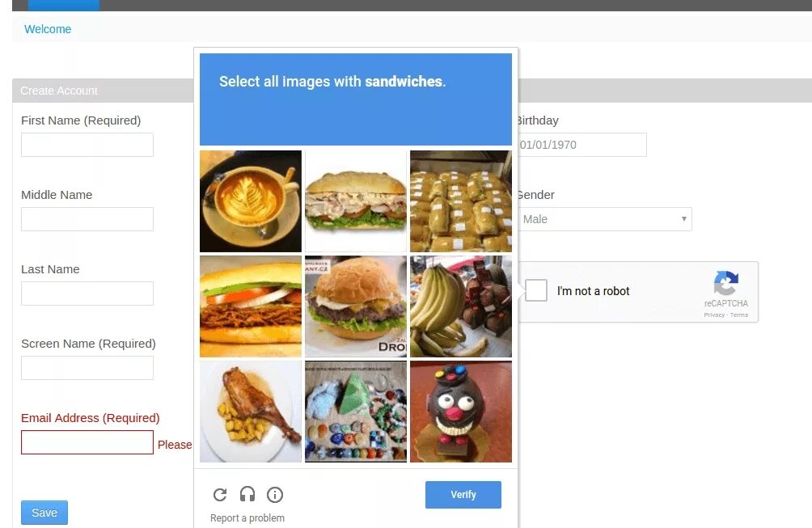Image resolution: width=812 pixels, height=528 pixels.
Task: Open the Welcome tab link
Action: [x=48, y=29]
